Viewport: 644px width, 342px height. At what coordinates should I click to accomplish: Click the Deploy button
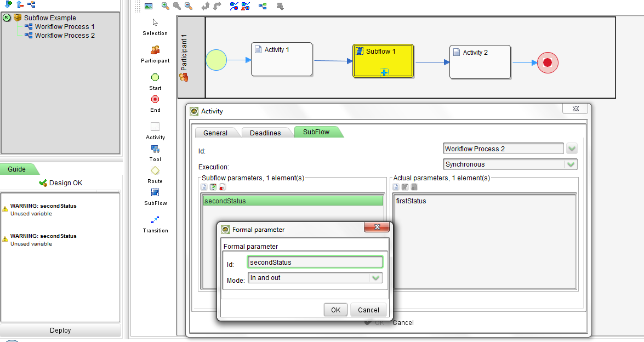pyautogui.click(x=60, y=330)
